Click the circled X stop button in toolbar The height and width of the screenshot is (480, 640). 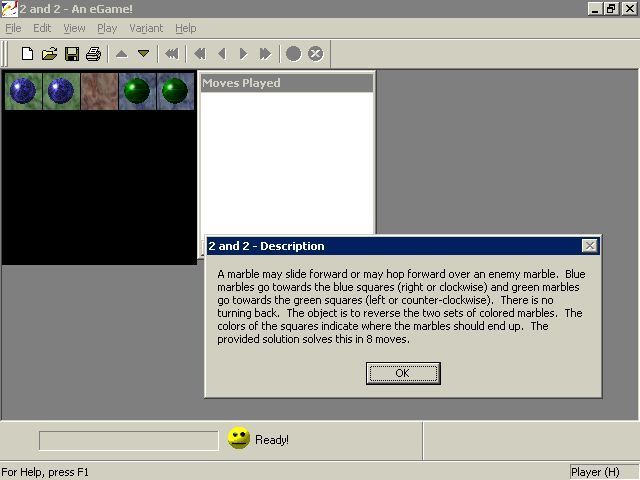[x=315, y=54]
